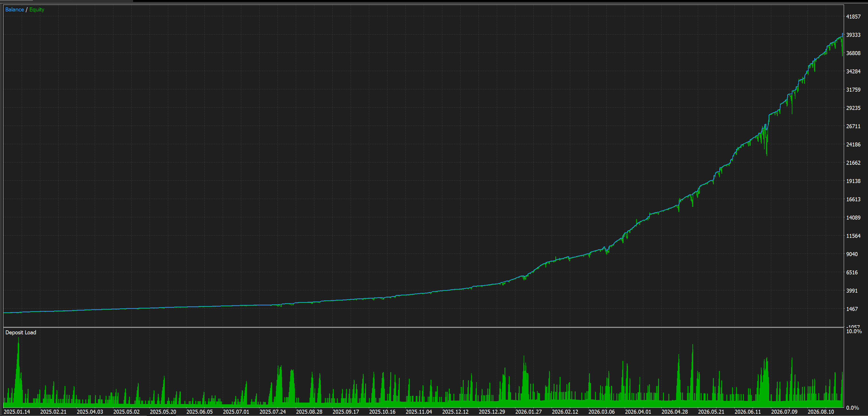Click the 24186 value on vertical scale

click(853, 144)
